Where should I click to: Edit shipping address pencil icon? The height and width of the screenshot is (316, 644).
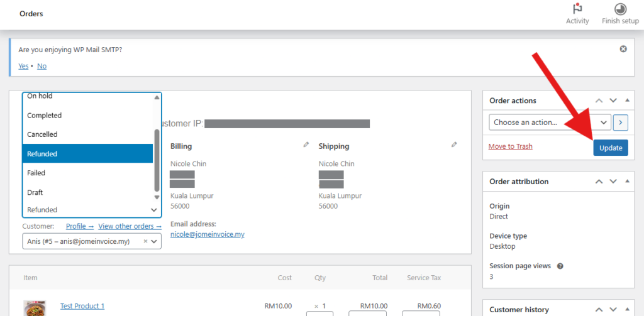tap(454, 144)
